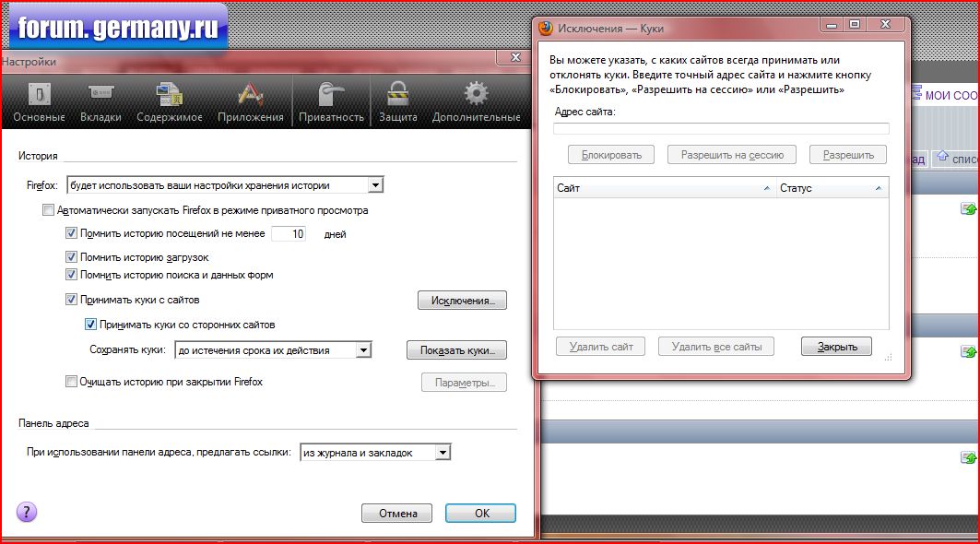Image resolution: width=980 pixels, height=544 pixels.
Task: Expand the Firefox history mode dropdown
Action: click(374, 185)
